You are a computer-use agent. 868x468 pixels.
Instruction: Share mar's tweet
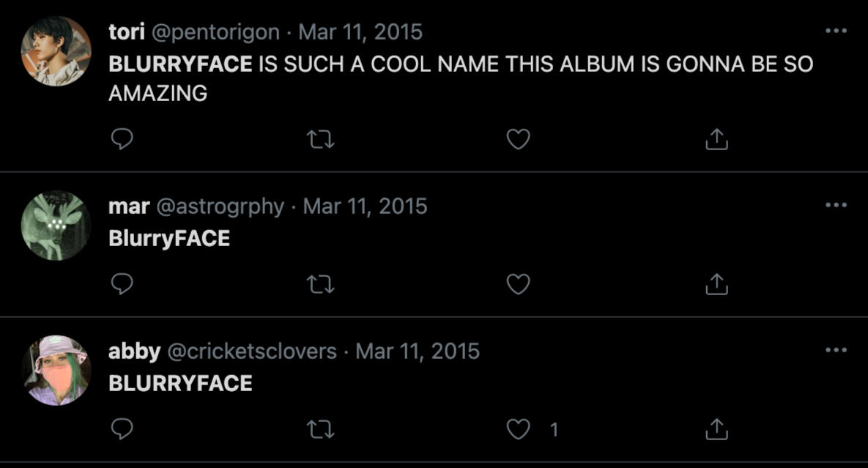[716, 284]
